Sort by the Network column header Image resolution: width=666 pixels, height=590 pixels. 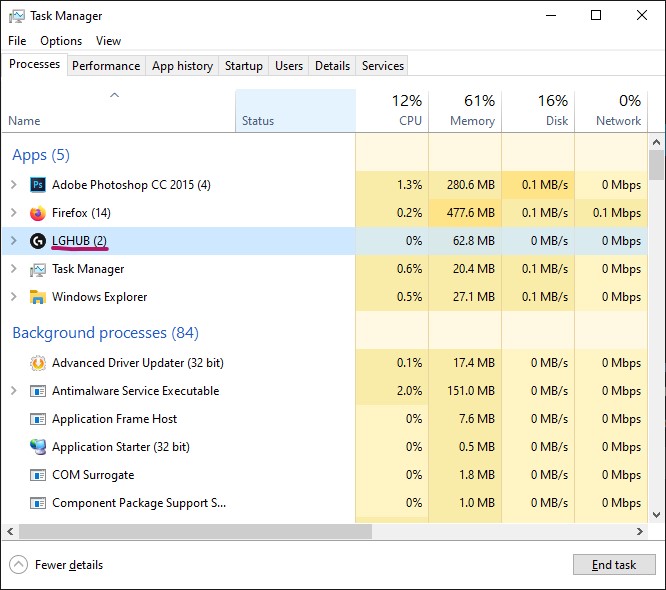pos(611,111)
